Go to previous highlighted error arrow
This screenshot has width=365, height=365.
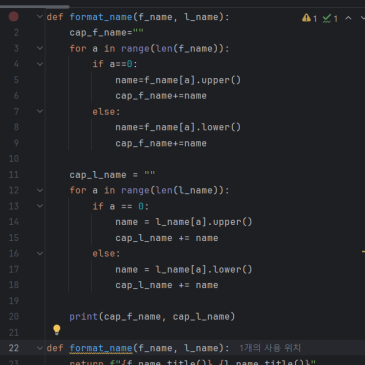point(348,18)
